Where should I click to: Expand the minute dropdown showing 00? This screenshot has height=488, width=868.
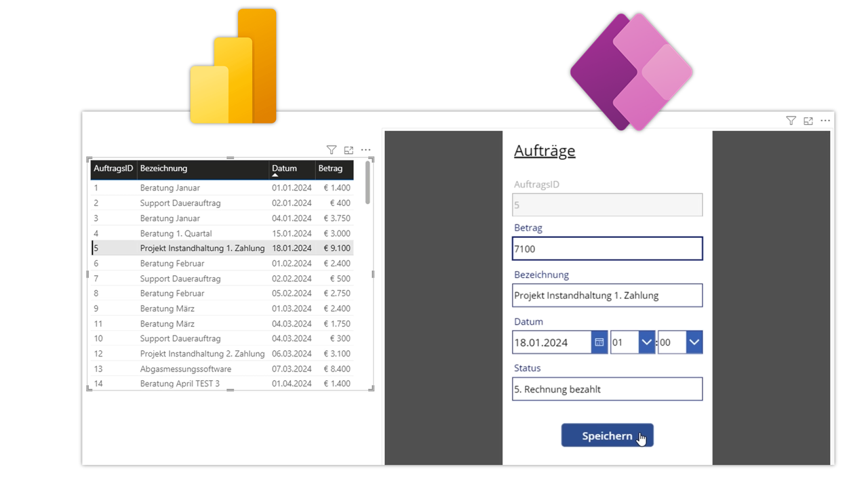tap(694, 342)
